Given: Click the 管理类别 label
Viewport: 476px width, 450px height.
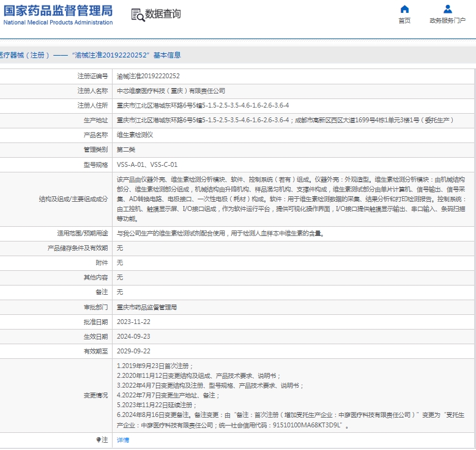Looking at the screenshot, I should click(x=95, y=150).
